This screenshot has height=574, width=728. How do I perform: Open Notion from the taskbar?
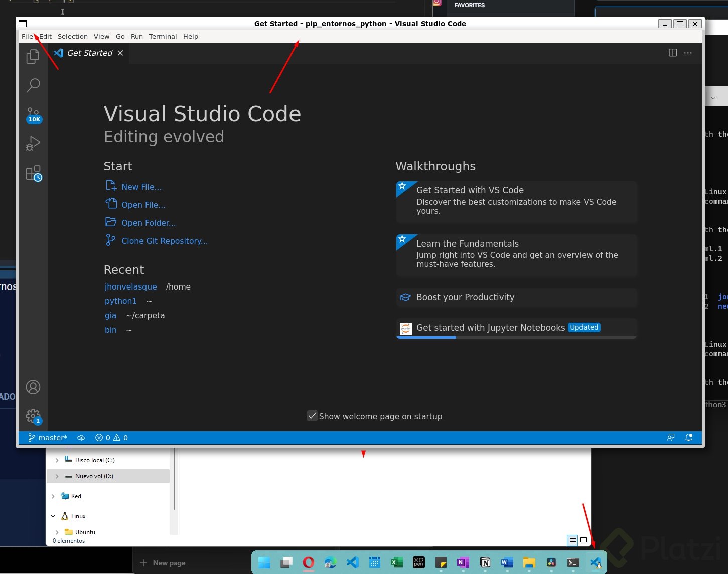click(485, 563)
